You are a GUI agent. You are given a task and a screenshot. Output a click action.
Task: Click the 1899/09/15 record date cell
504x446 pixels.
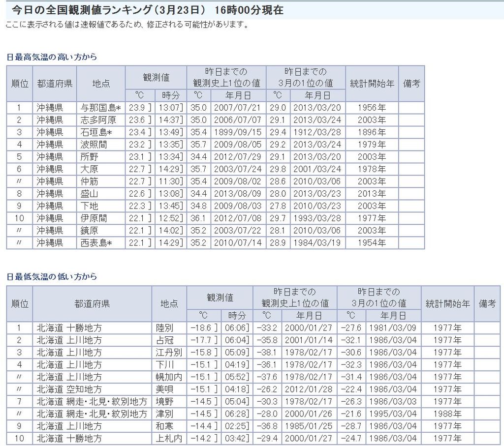coord(238,132)
